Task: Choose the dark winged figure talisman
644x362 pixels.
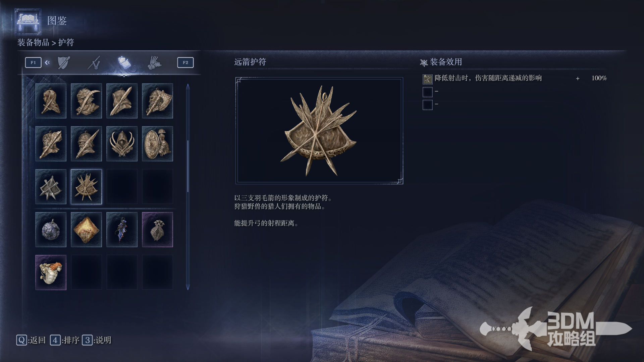Action: click(122, 230)
